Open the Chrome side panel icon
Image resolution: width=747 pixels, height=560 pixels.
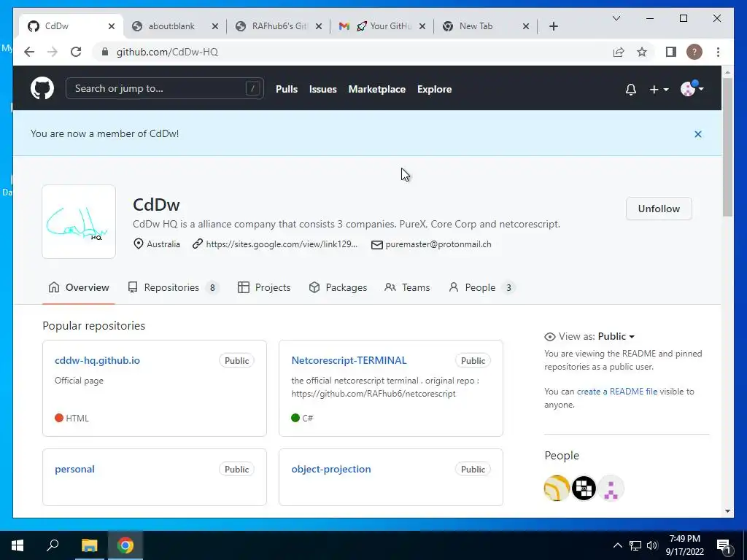tap(671, 52)
